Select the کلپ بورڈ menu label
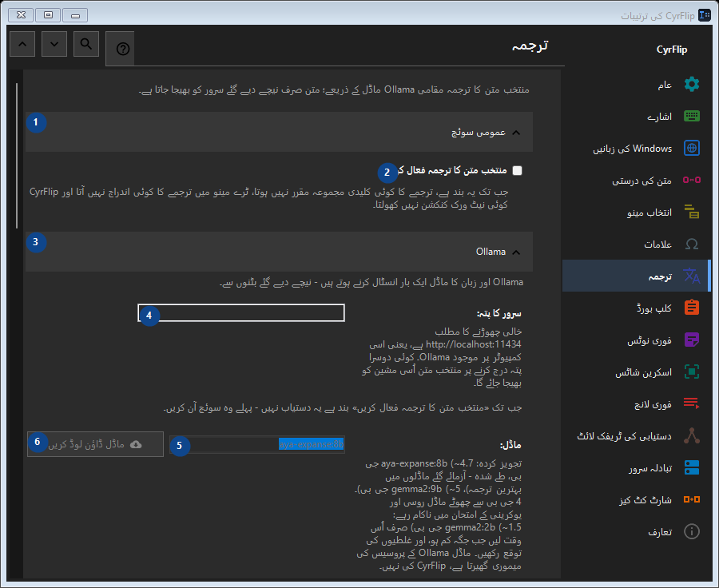719x588 pixels. pyautogui.click(x=653, y=308)
